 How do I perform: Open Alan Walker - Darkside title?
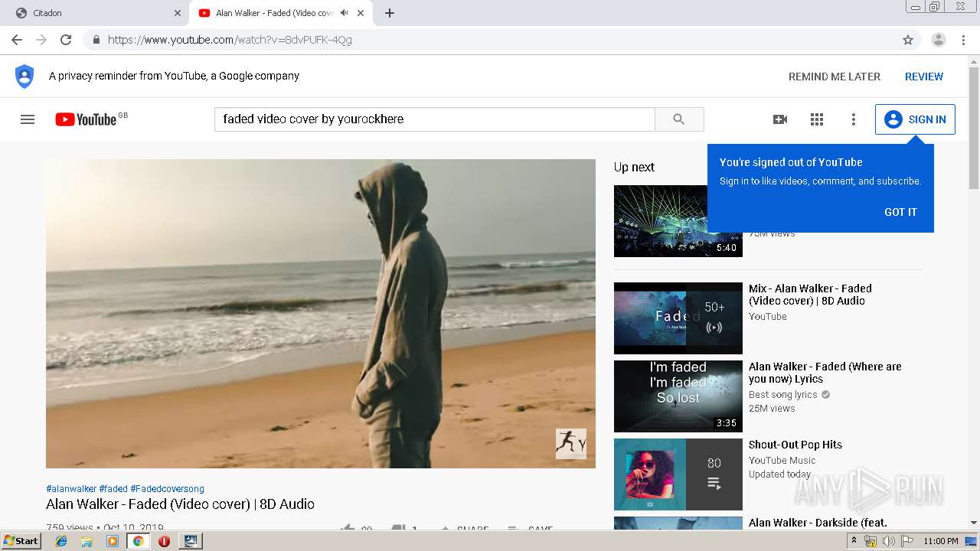click(818, 523)
